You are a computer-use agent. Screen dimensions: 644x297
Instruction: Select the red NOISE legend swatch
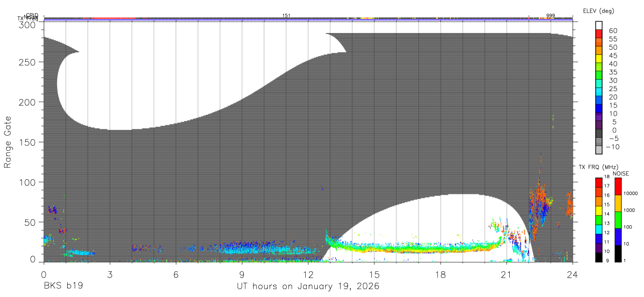pyautogui.click(x=618, y=186)
